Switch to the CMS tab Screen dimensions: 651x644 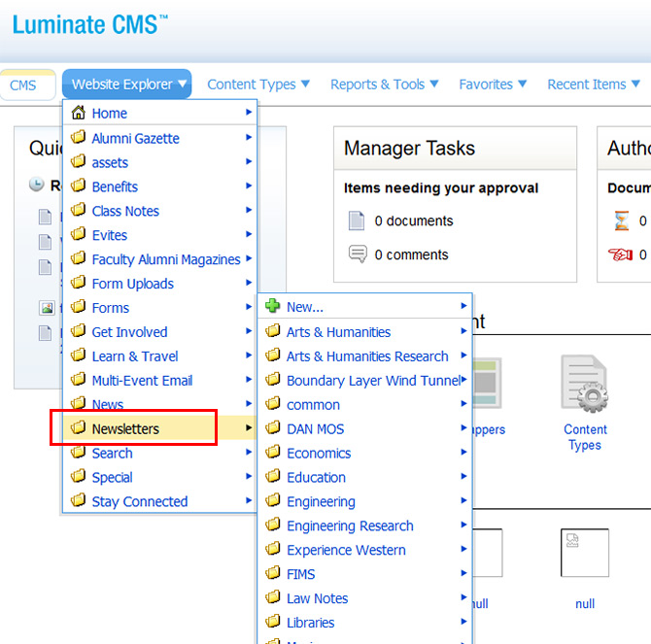[x=23, y=85]
